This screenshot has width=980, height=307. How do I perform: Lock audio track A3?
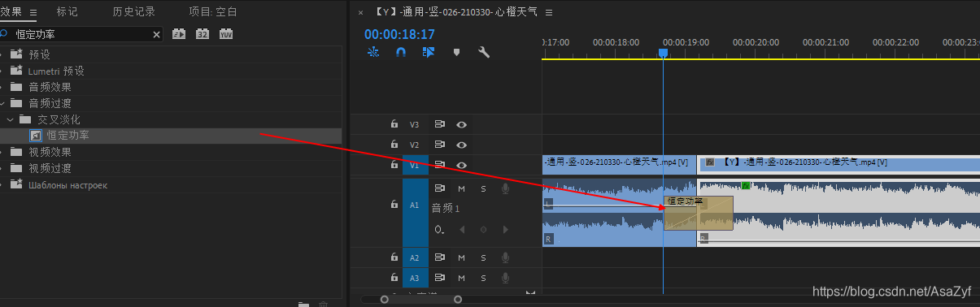[394, 278]
